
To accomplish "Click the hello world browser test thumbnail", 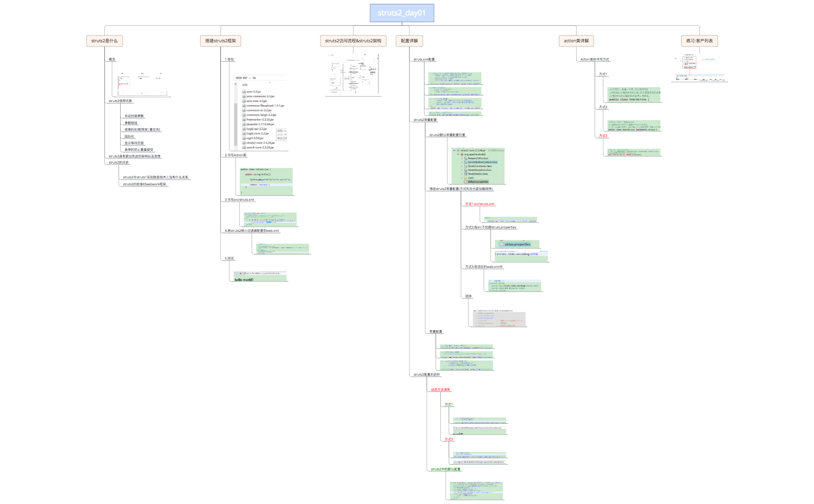I will 260,276.
